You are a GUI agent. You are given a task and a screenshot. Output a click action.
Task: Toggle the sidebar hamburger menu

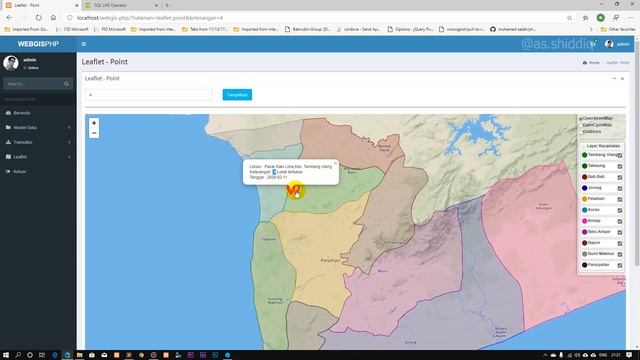(x=84, y=44)
